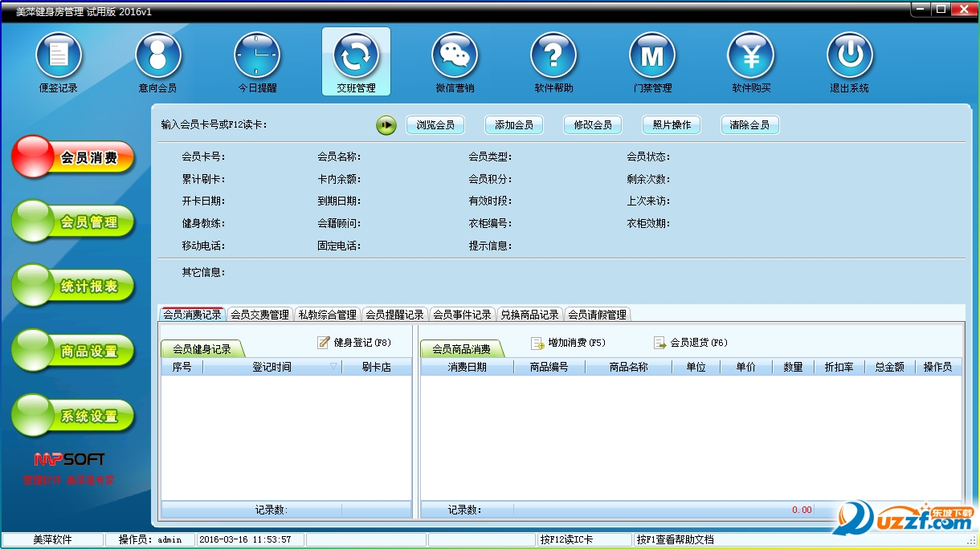The image size is (980, 549).
Task: Click 会员退货 (F6) icon
Action: (x=659, y=343)
